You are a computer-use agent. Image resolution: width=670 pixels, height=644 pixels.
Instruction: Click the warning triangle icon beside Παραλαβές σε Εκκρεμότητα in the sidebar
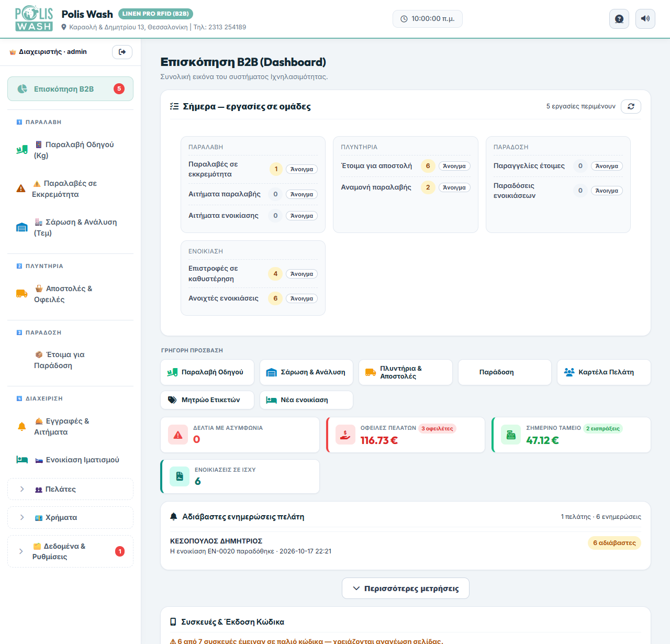coord(21,188)
